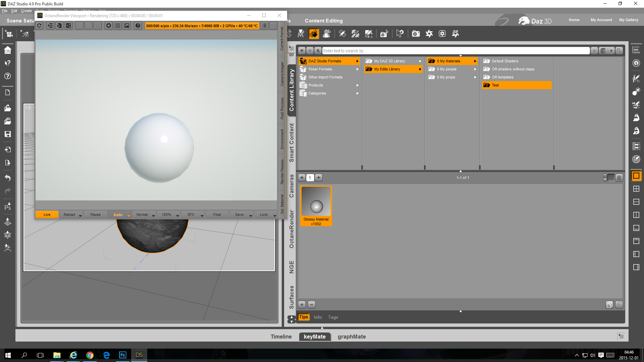Toggle the Live render mode button
This screenshot has height=362, width=644.
pos(47,215)
